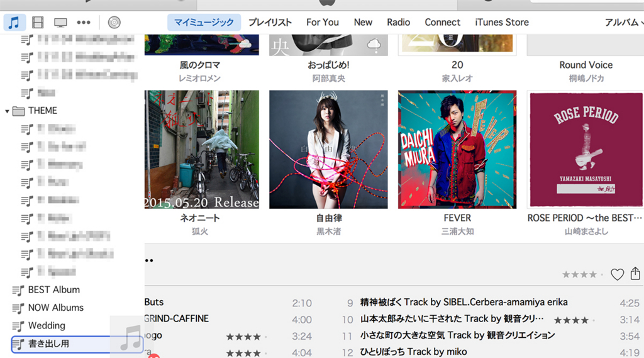The image size is (644, 358).
Task: Click the 狐火 artist name
Action: pyautogui.click(x=199, y=232)
